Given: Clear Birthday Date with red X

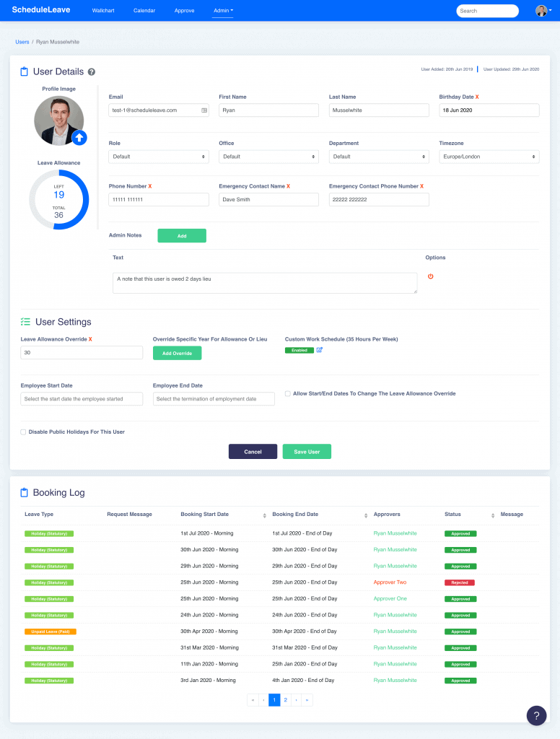Looking at the screenshot, I should pyautogui.click(x=476, y=97).
